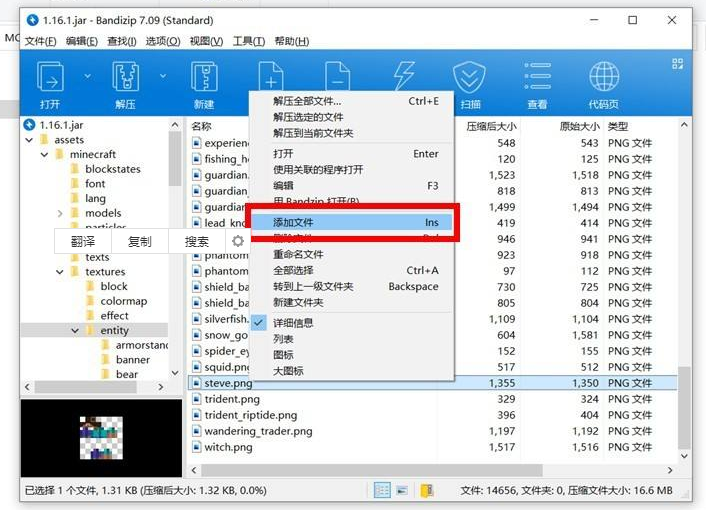Click the Delete file minus toolbar icon
This screenshot has width=706, height=510.
(x=337, y=76)
